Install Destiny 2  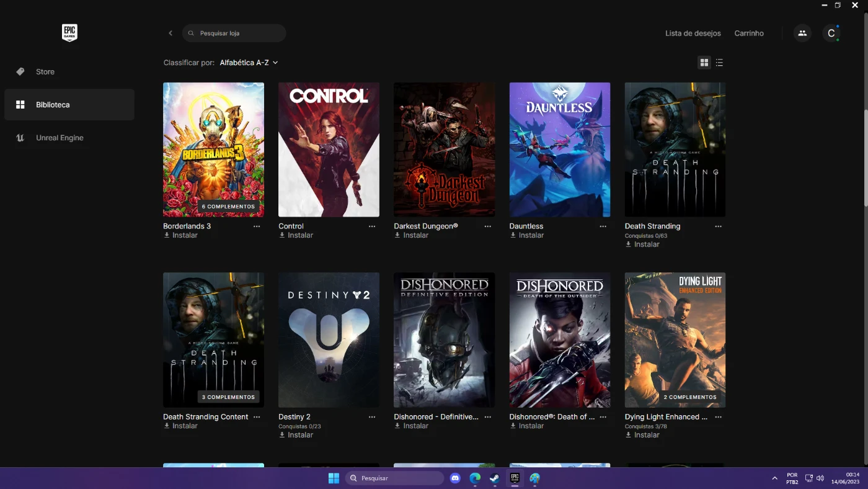(296, 435)
